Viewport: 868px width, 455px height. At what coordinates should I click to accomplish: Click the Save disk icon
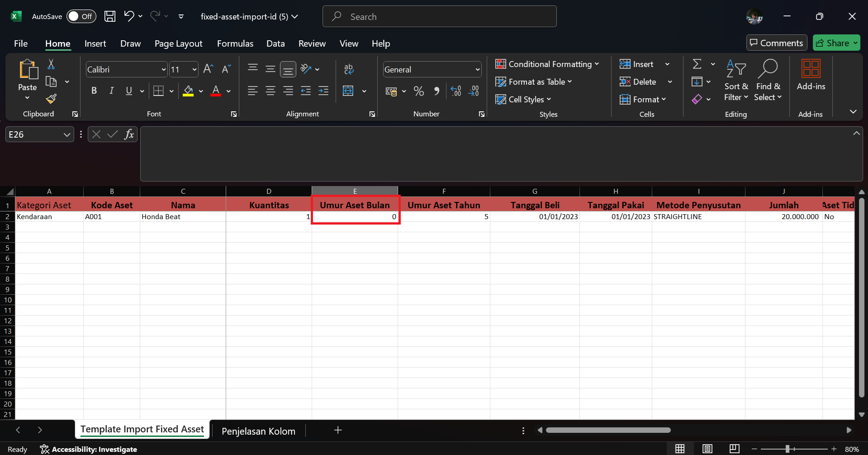(x=109, y=17)
